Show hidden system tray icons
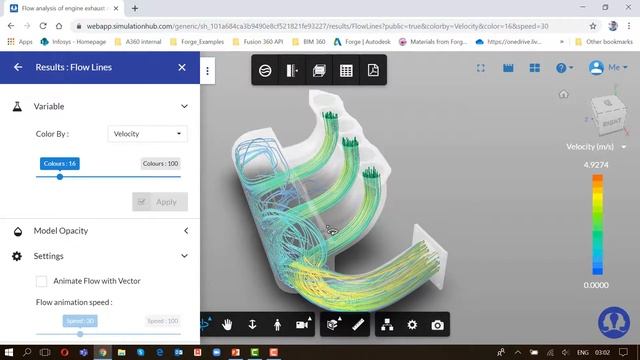This screenshot has height=360, width=640. [x=518, y=352]
